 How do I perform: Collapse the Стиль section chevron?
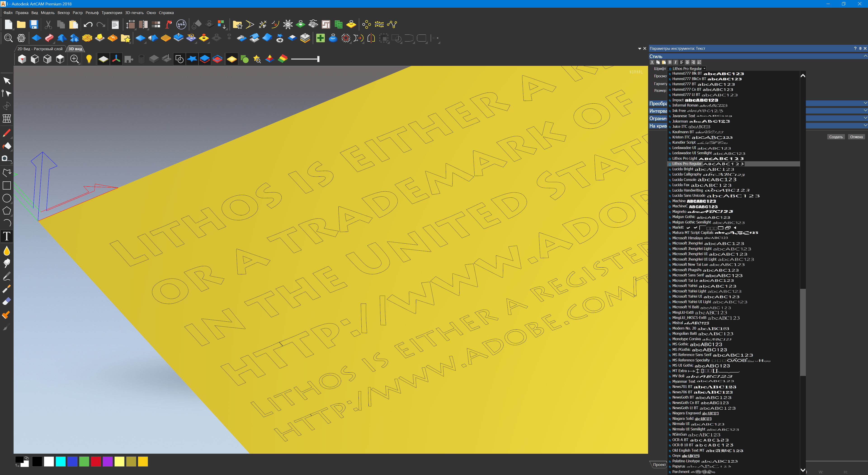(865, 56)
